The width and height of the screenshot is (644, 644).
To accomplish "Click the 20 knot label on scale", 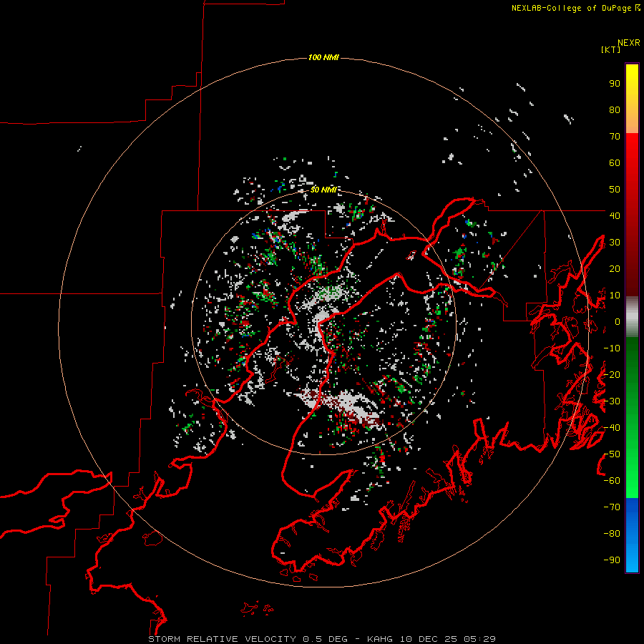I will click(615, 268).
